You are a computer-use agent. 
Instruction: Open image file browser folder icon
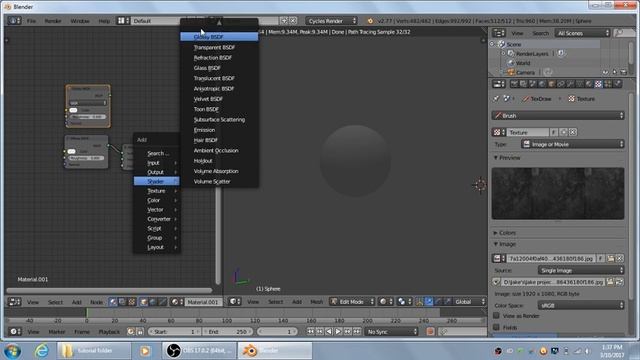coord(610,258)
